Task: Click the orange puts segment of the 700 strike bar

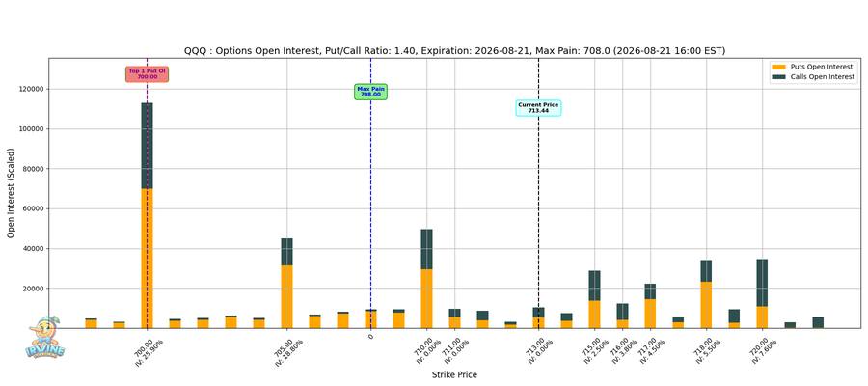Action: 148,258
